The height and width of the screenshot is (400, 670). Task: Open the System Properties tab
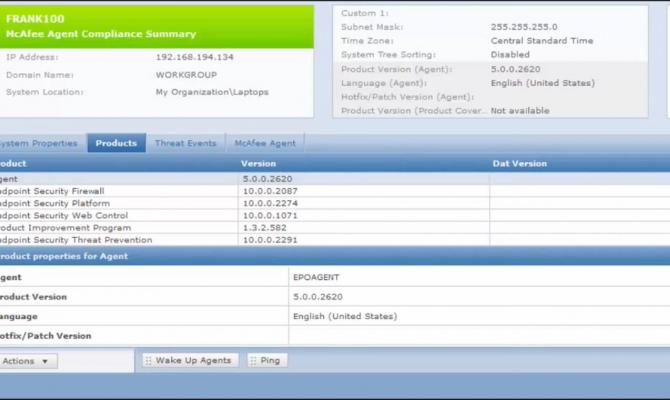(x=41, y=143)
